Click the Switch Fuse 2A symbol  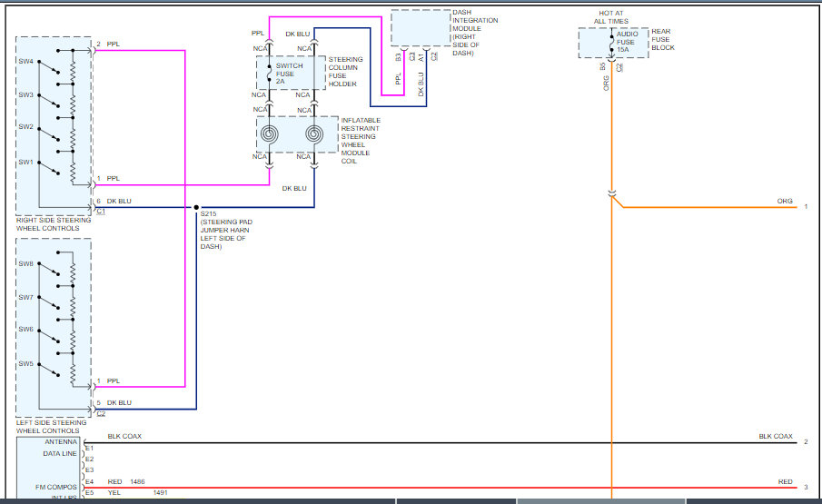(x=270, y=74)
